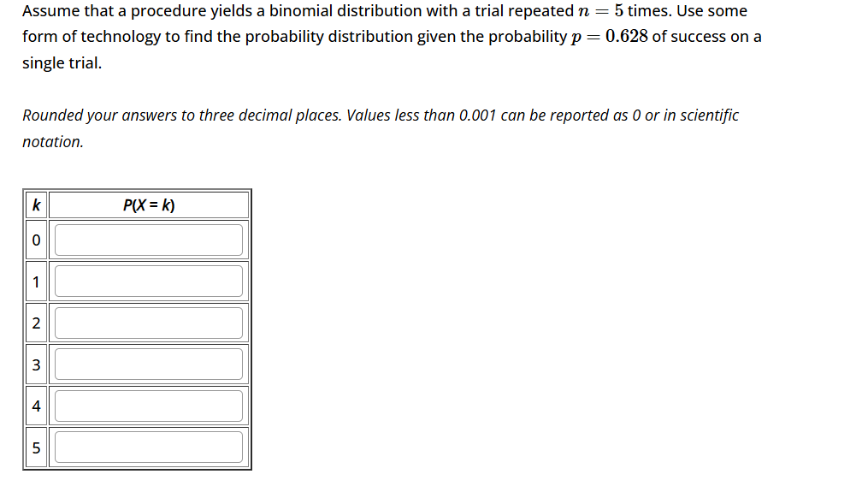Select the answer field for k = 5
This screenshot has height=480, width=868.
pos(149,447)
